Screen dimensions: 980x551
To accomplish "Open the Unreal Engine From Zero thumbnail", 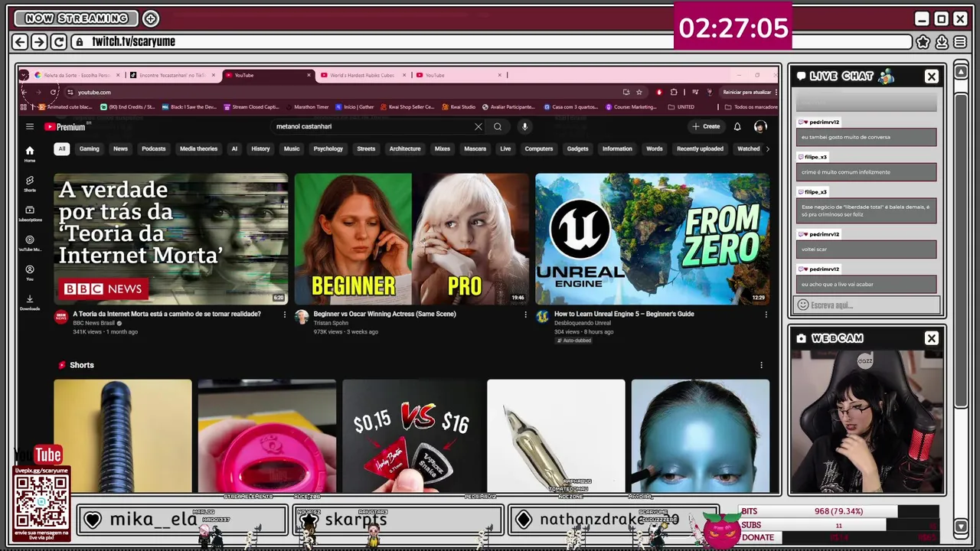I will 652,239.
